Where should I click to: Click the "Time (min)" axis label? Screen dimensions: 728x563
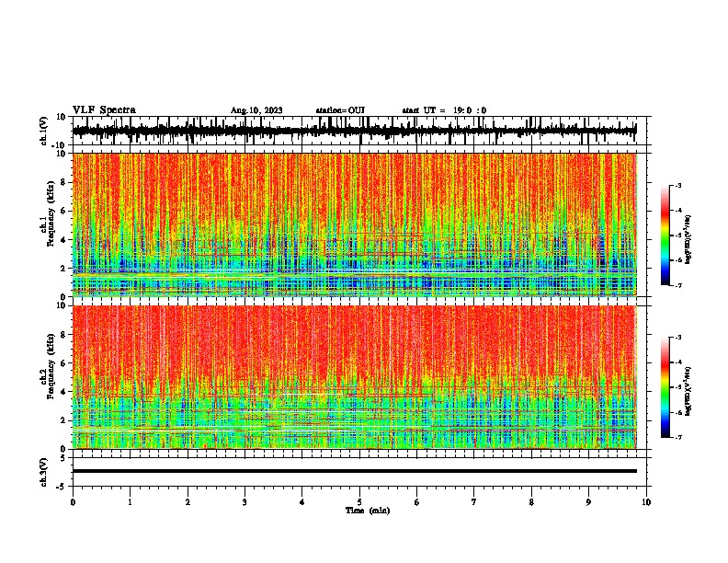click(368, 511)
